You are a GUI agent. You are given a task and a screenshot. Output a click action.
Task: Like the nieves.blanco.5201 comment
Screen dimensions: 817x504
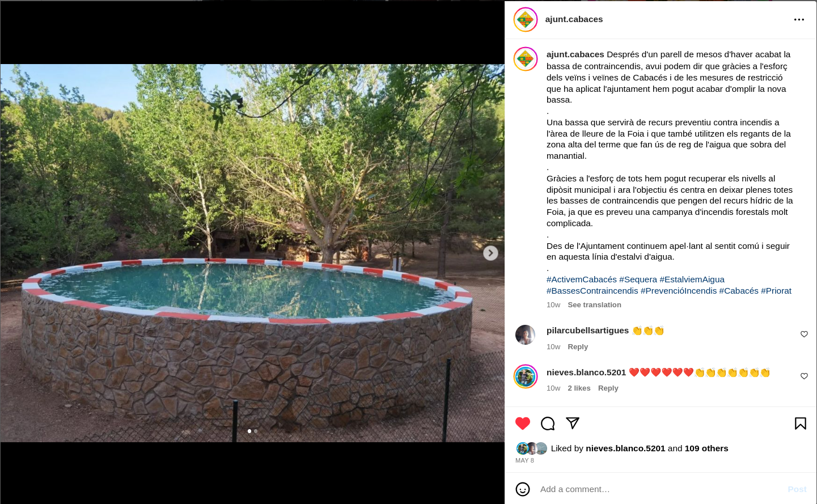coord(804,376)
